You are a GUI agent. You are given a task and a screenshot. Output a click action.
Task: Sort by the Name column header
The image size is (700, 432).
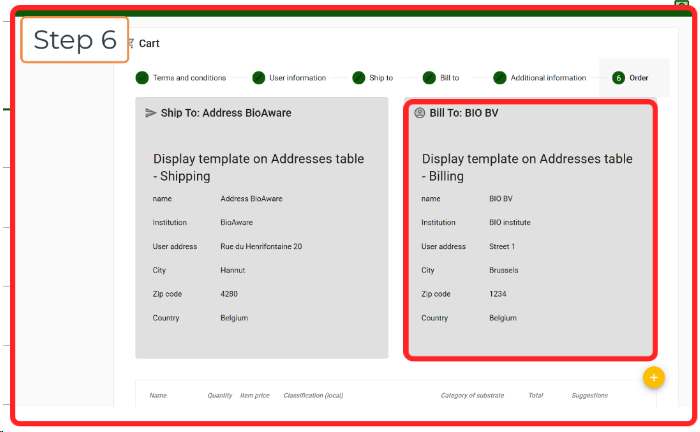(x=158, y=395)
